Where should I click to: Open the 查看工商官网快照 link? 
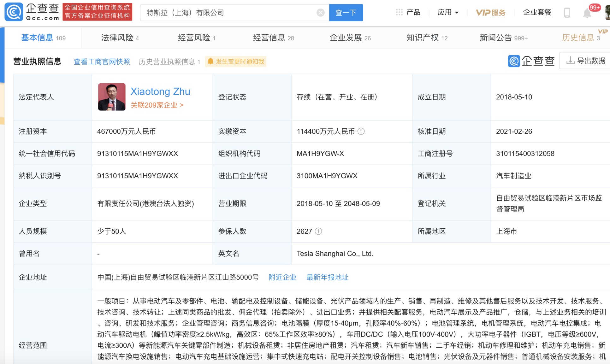102,62
